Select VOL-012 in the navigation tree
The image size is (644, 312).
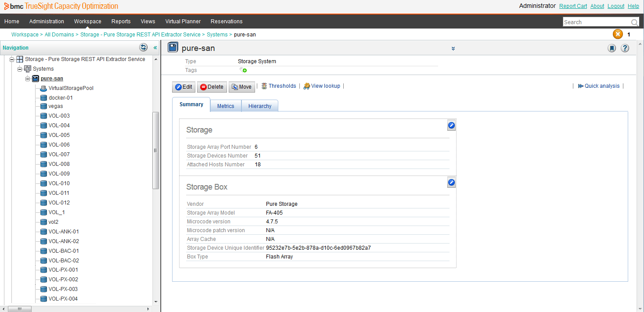59,203
